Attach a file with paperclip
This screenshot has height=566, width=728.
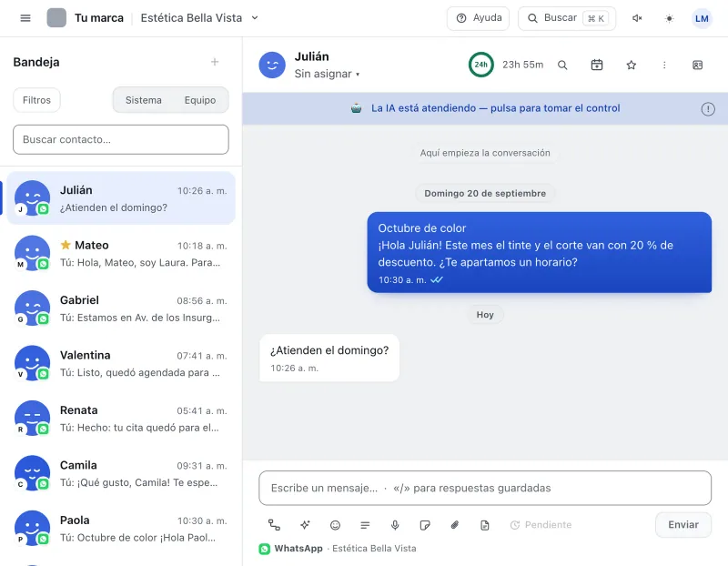[454, 525]
